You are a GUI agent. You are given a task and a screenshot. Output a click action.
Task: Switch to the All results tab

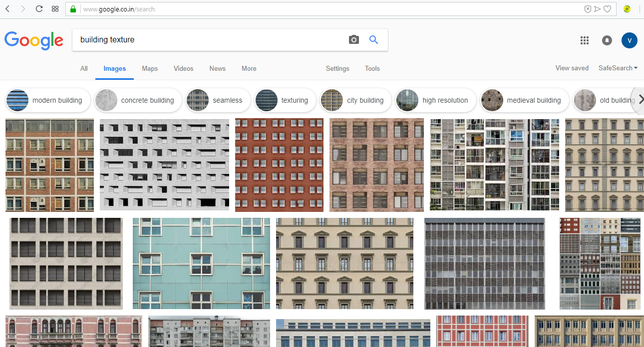tap(84, 69)
